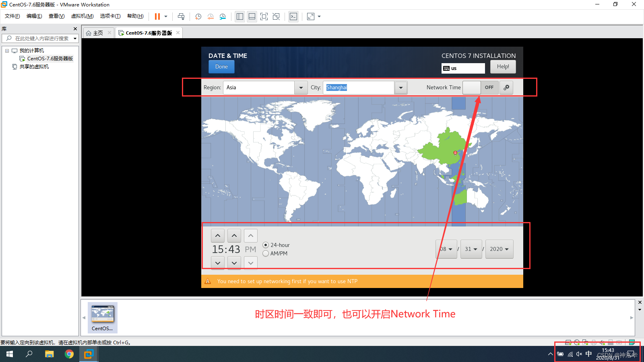The width and height of the screenshot is (644, 362).
Task: Click the AM/PM down arrow
Action: click(251, 263)
